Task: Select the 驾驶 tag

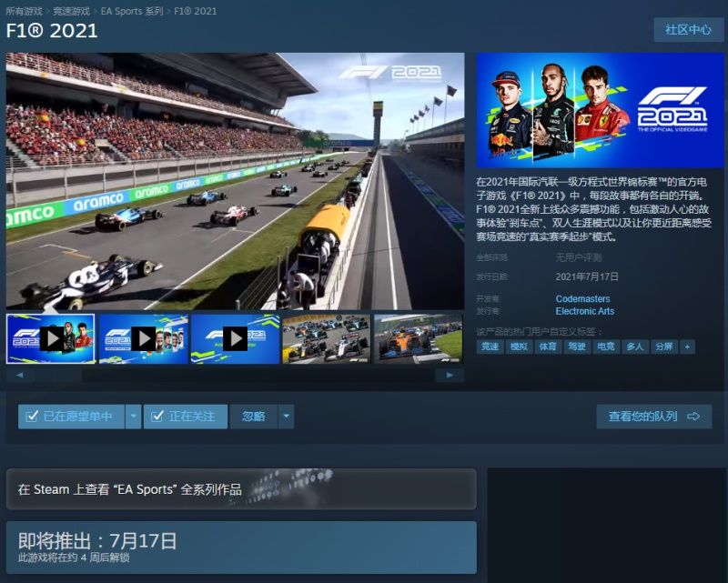Action: pos(577,347)
